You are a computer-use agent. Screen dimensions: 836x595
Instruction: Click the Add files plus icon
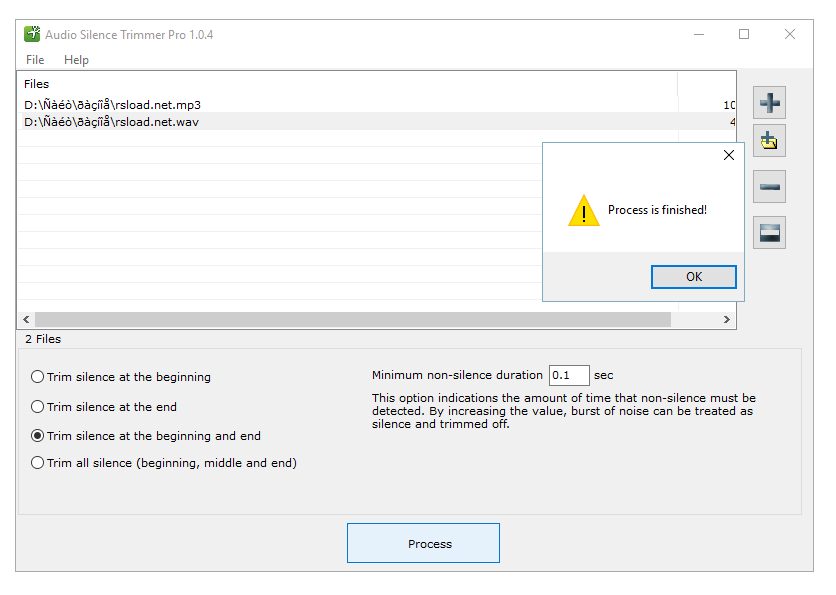click(769, 102)
